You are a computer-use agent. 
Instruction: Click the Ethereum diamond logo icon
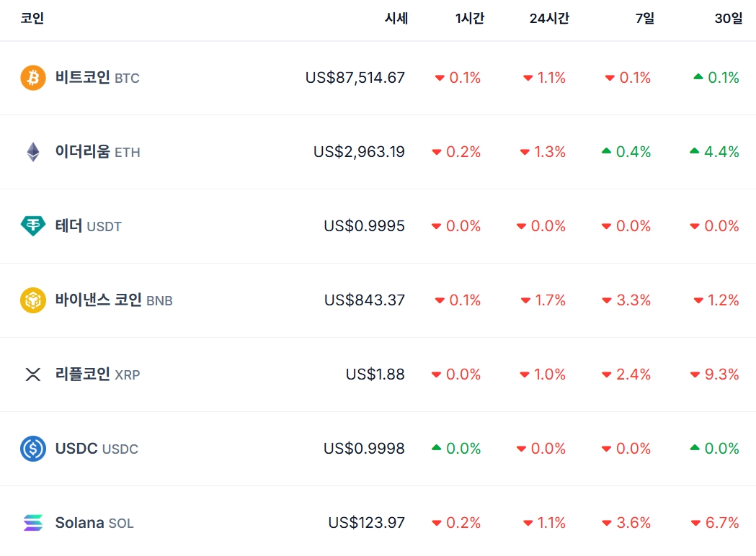(x=33, y=152)
